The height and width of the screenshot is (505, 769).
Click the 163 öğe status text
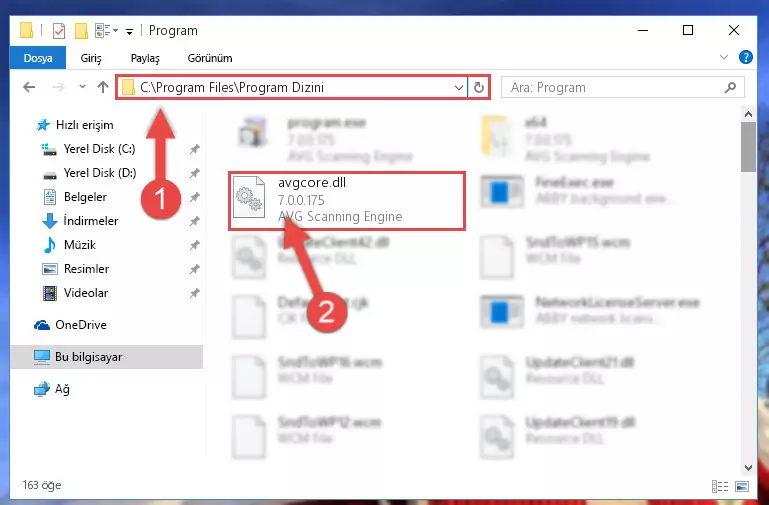coord(42,485)
